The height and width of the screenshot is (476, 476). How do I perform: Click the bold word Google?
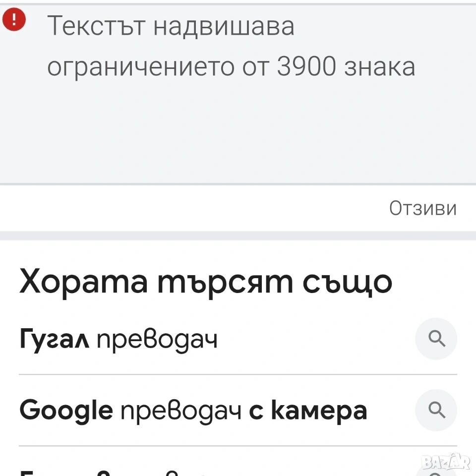[66, 411]
